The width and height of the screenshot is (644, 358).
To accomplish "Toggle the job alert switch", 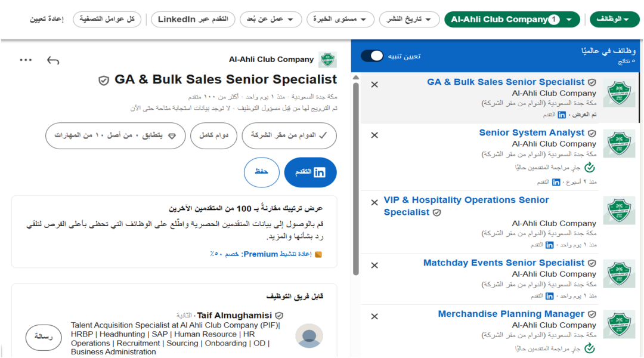I will click(x=373, y=56).
